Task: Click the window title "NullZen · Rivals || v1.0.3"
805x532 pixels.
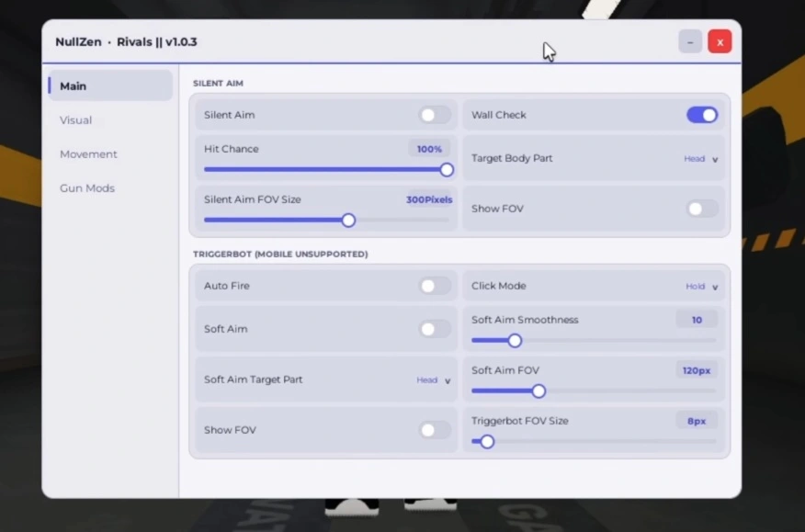Action: (126, 42)
